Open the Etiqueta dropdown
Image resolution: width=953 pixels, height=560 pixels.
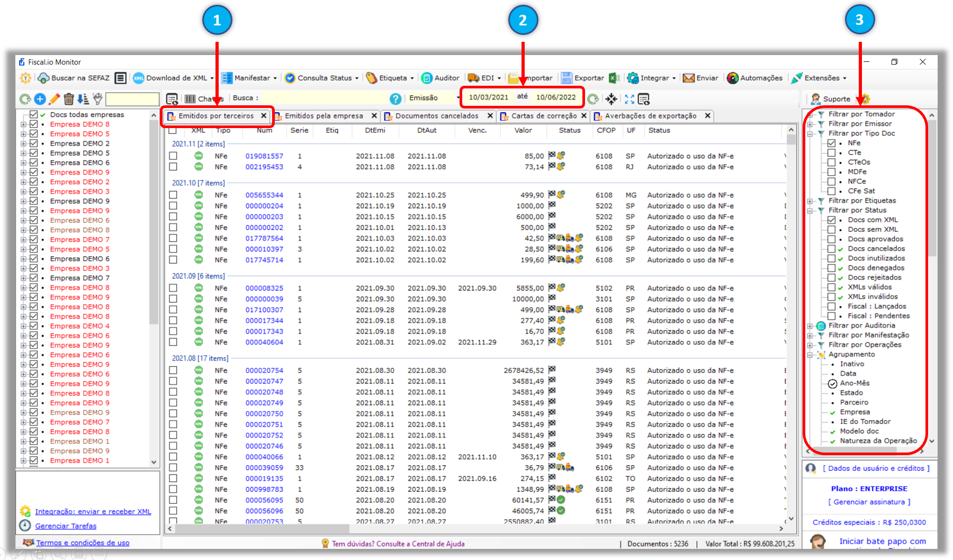tap(412, 78)
